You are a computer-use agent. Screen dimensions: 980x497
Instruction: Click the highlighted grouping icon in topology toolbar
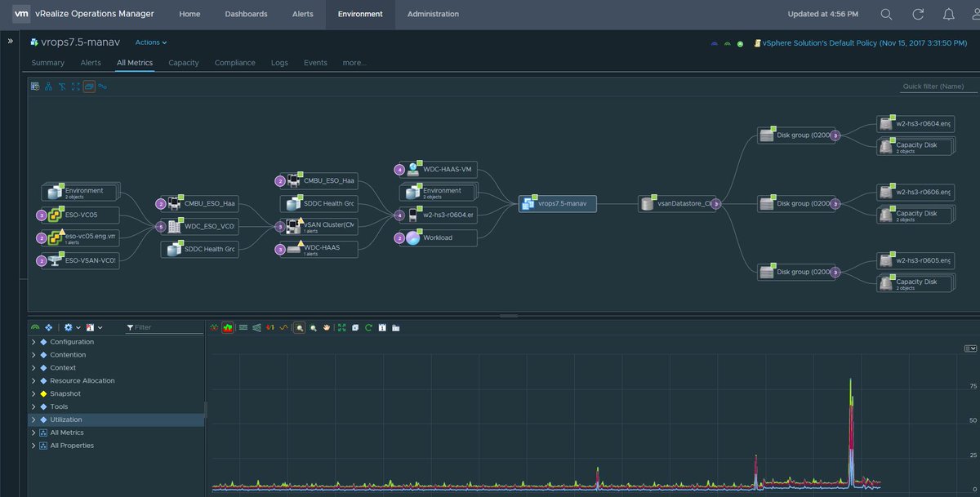pos(89,86)
